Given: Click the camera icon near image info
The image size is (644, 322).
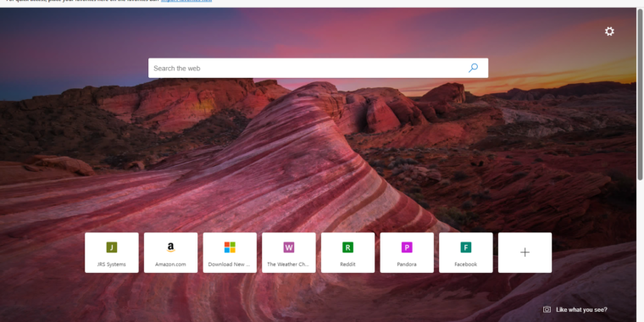Looking at the screenshot, I should [547, 309].
